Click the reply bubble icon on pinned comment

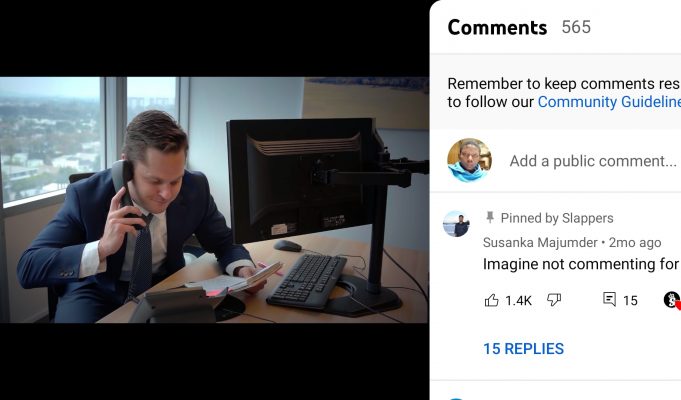[x=609, y=299]
